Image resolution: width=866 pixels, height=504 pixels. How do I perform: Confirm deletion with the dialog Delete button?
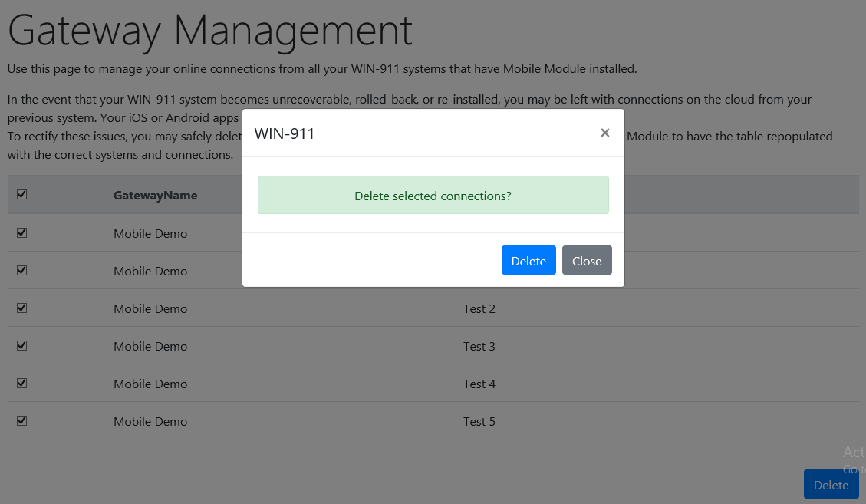[x=528, y=260]
